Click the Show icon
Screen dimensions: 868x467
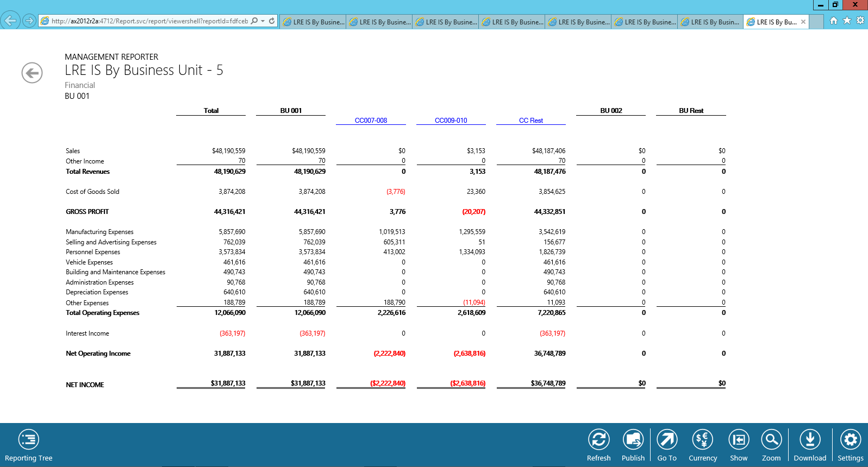[x=739, y=439]
